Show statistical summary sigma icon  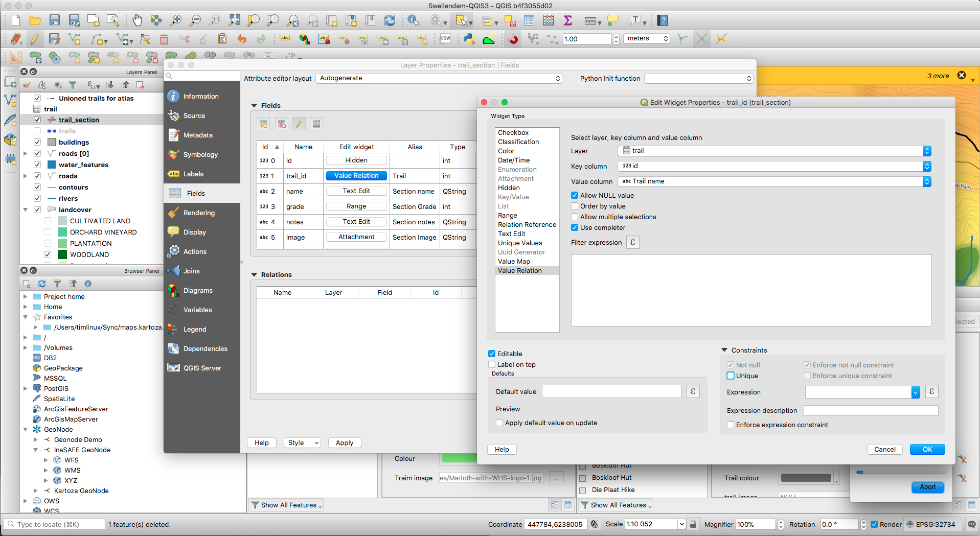point(568,20)
